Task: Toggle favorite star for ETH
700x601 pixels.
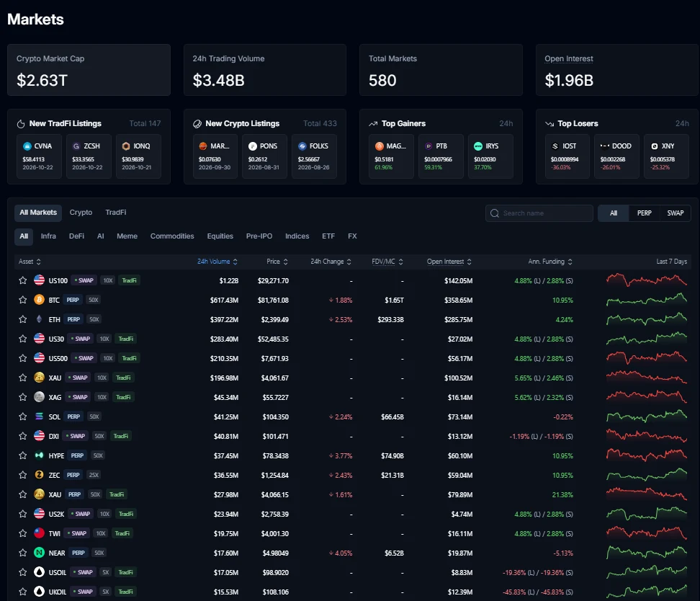Action: [23, 319]
